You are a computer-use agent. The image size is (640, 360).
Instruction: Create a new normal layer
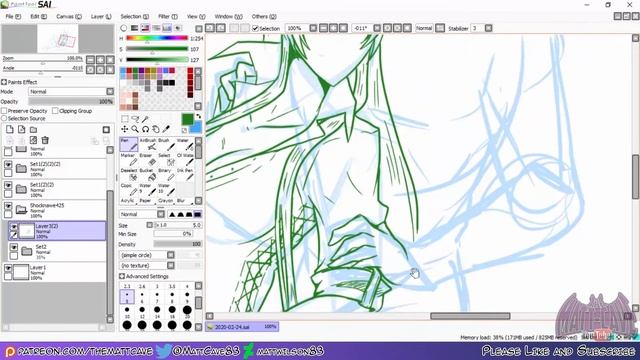[x=9, y=130]
